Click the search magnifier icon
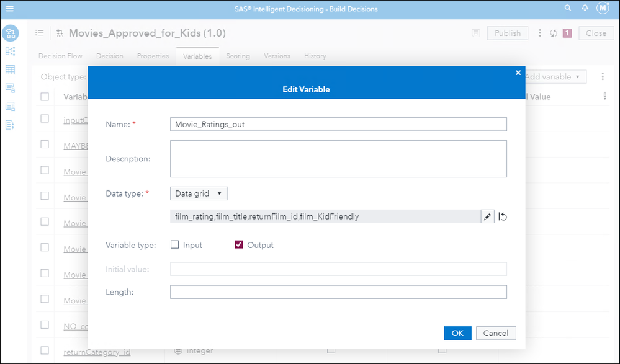Screen dimensions: 620x364 pyautogui.click(x=567, y=9)
